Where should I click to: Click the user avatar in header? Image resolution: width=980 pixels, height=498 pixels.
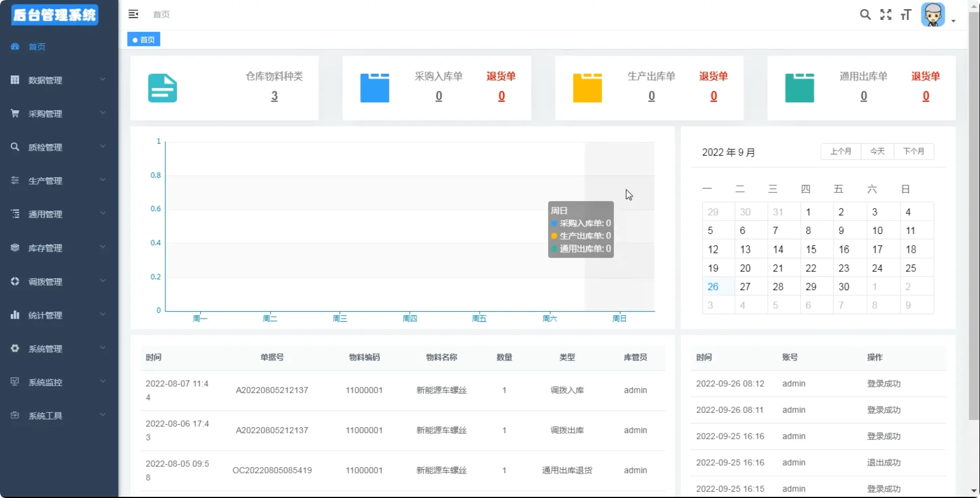pyautogui.click(x=932, y=15)
